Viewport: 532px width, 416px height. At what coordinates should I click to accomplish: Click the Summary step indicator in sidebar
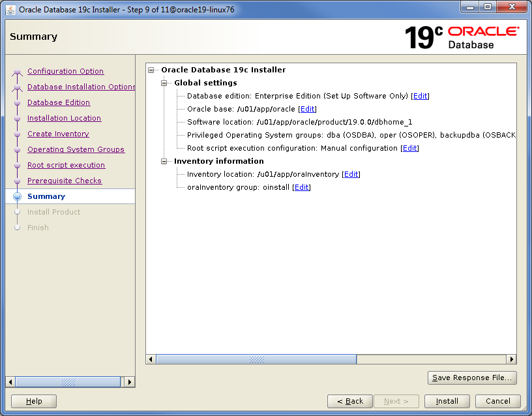click(x=46, y=196)
